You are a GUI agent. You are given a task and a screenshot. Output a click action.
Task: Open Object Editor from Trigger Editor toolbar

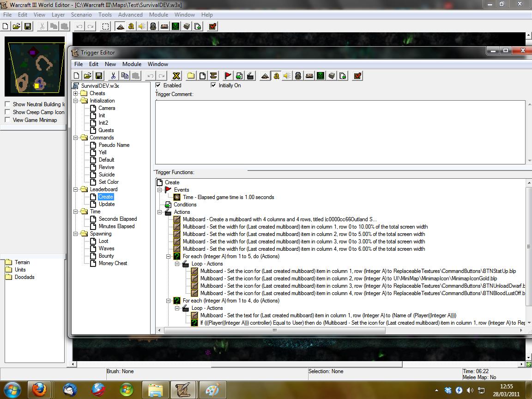[x=298, y=76]
